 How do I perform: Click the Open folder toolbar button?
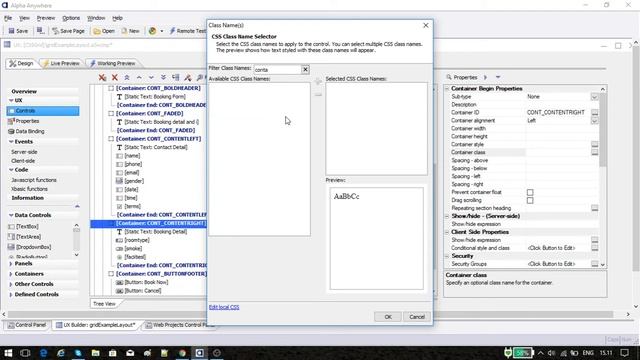[x=104, y=31]
